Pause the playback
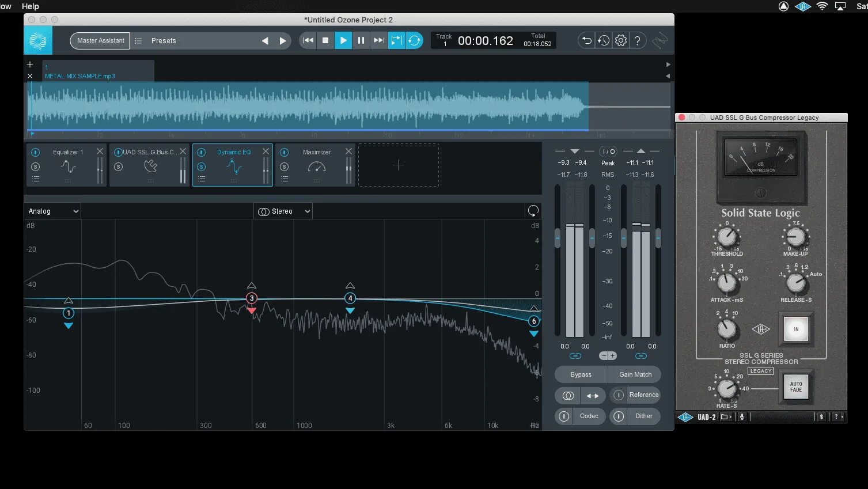The width and height of the screenshot is (868, 489). tap(361, 40)
